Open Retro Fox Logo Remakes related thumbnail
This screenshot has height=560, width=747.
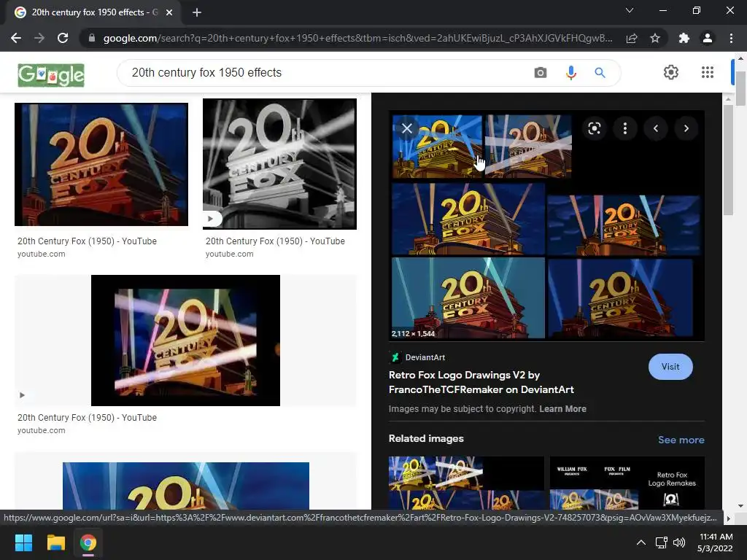click(x=627, y=483)
